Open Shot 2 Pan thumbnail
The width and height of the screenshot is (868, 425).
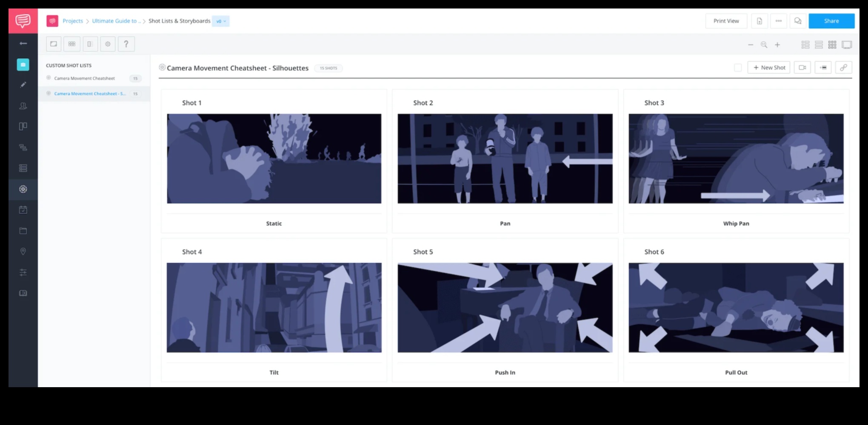505,159
